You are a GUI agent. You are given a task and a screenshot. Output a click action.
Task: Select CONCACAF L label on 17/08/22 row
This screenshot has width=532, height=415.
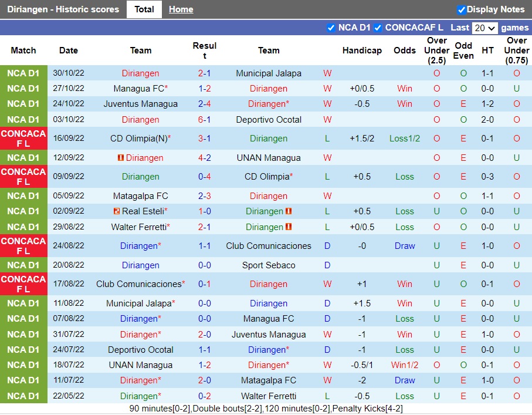tap(23, 284)
